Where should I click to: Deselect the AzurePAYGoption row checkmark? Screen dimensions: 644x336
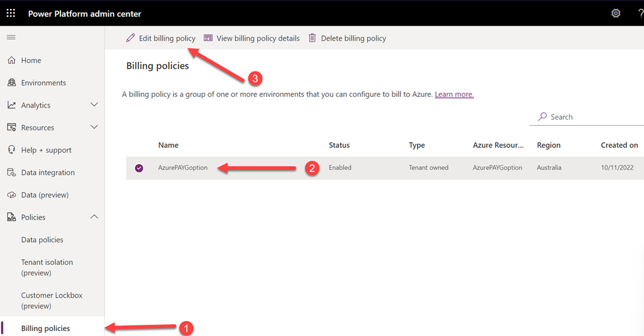pos(139,168)
